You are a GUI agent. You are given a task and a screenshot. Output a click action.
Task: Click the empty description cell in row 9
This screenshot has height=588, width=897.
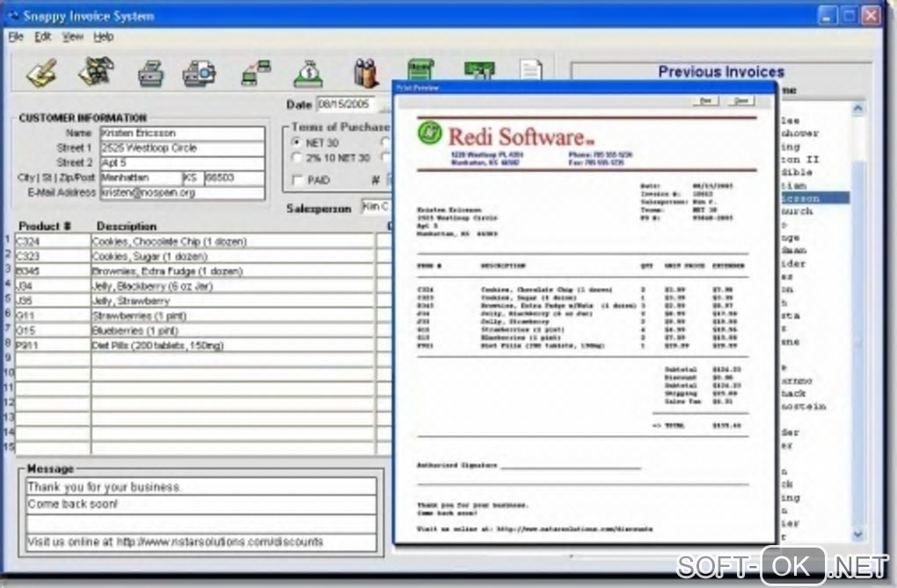click(232, 360)
